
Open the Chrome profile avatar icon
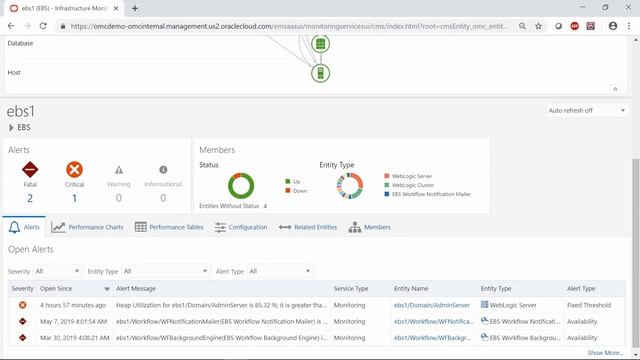click(x=613, y=26)
